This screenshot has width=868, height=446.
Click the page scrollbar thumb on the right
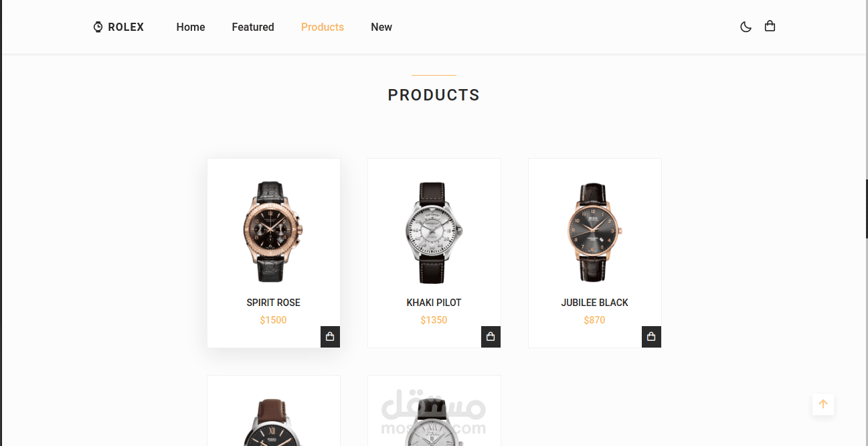click(x=866, y=209)
